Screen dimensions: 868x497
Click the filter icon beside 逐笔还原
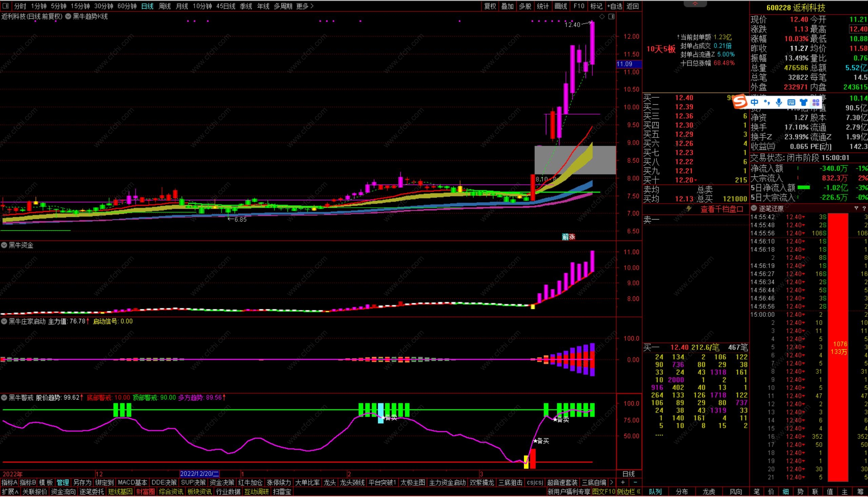[856, 208]
